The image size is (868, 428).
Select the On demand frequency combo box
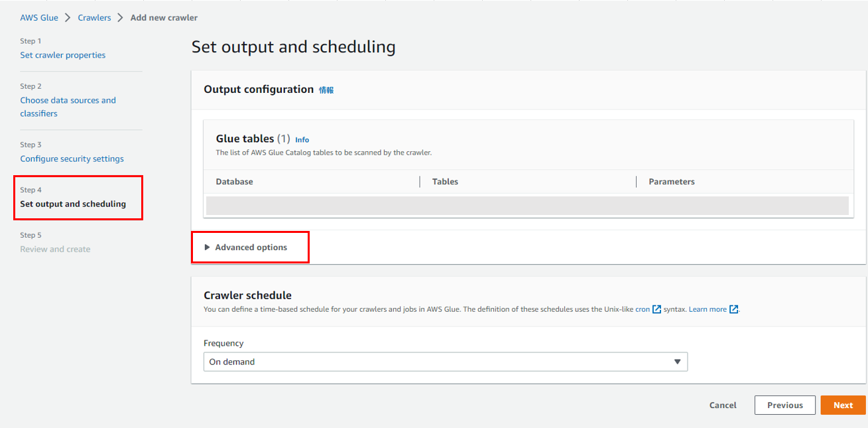(x=438, y=362)
